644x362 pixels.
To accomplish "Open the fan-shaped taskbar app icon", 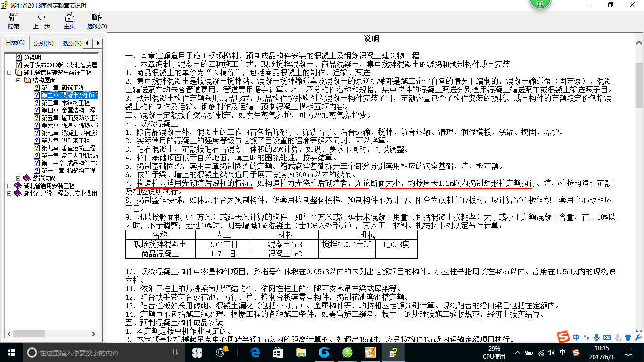I will [x=197, y=352].
